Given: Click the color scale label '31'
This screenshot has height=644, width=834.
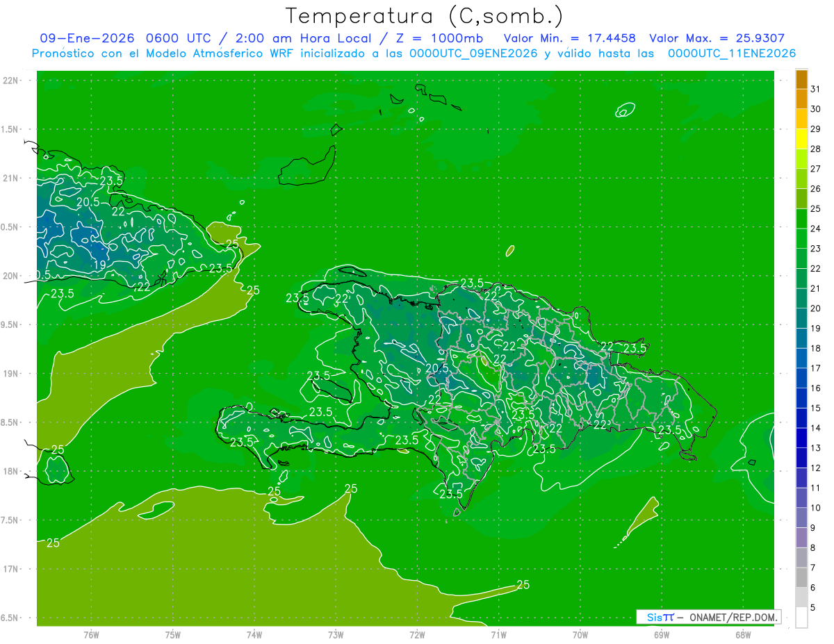Looking at the screenshot, I should [815, 89].
